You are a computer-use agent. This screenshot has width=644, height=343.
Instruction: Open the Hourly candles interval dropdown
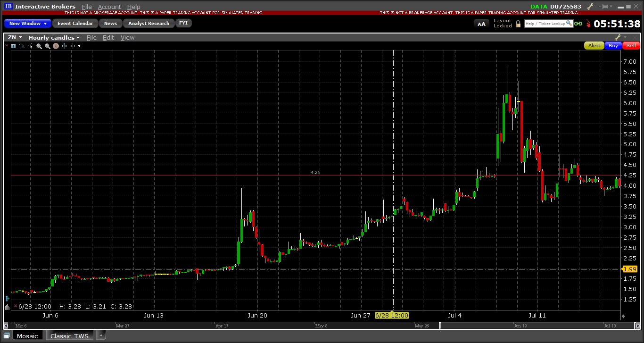(53, 37)
